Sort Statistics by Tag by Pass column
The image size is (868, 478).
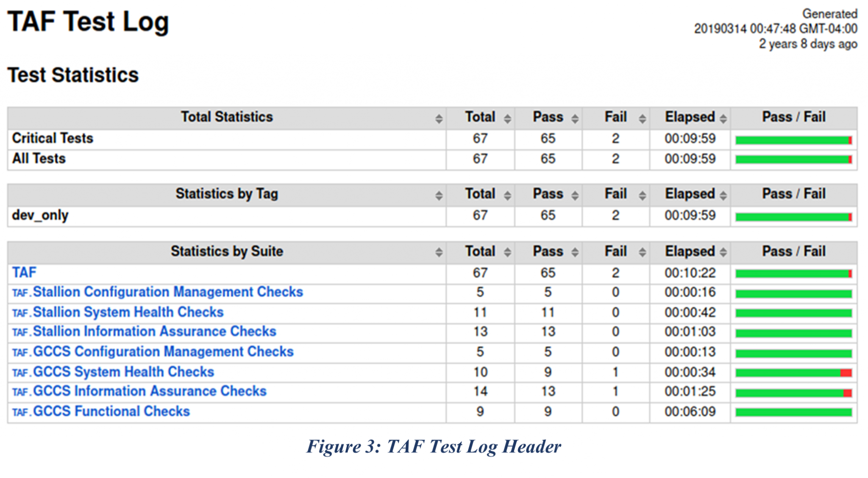click(575, 195)
